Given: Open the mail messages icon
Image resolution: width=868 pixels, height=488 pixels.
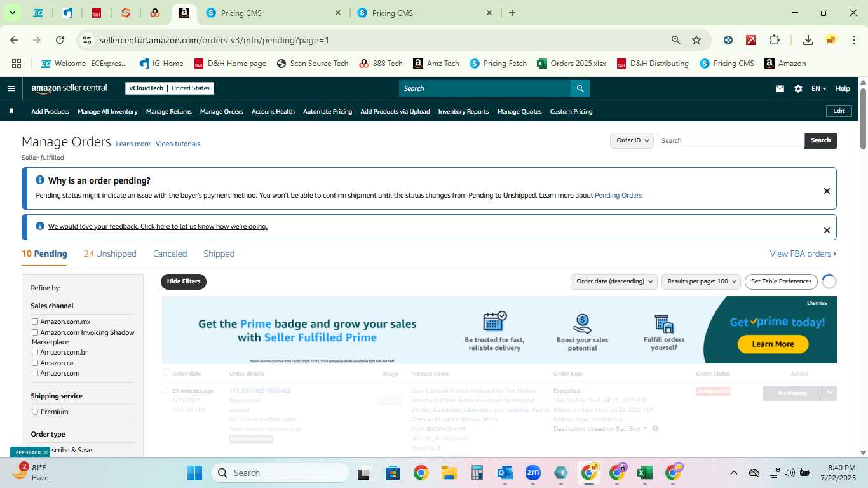Looking at the screenshot, I should coord(780,88).
